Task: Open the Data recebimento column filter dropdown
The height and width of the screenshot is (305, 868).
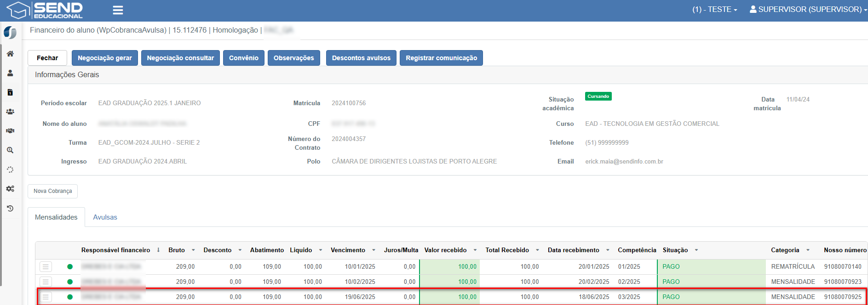Action: click(x=608, y=250)
